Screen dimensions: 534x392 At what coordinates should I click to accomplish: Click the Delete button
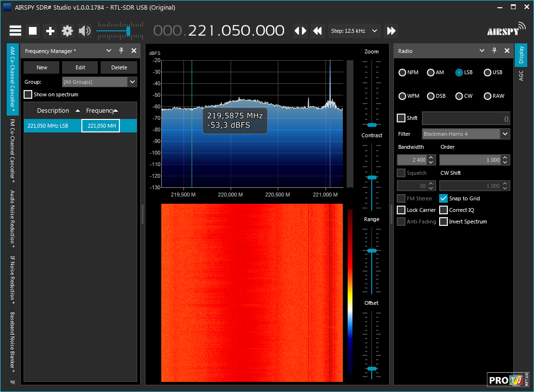pyautogui.click(x=119, y=67)
